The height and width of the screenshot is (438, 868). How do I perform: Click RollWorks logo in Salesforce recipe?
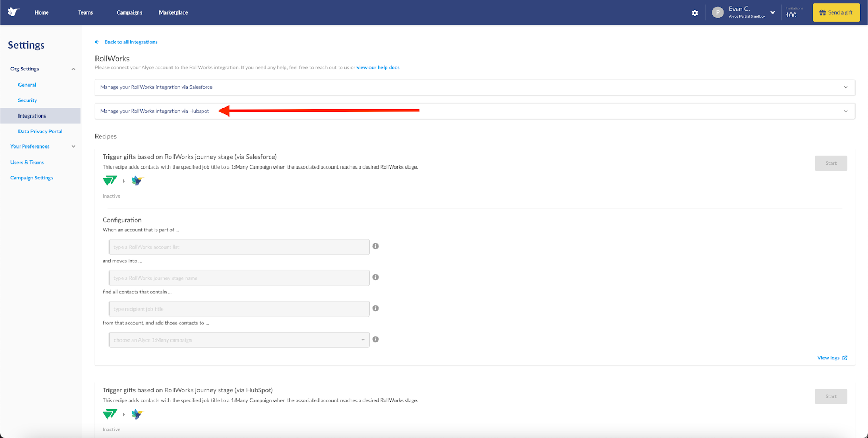110,181
